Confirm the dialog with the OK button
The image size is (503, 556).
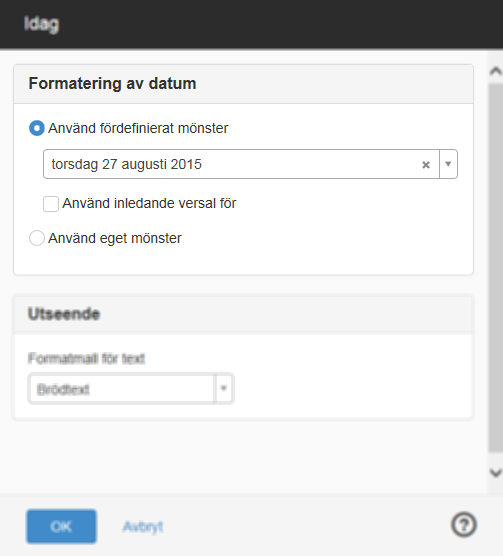(61, 527)
